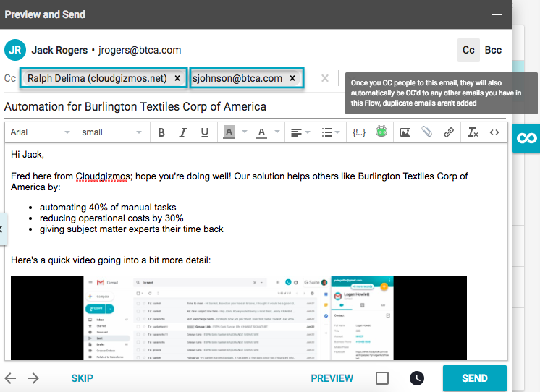The width and height of the screenshot is (540, 392).
Task: Open the bulleted list dropdown
Action: pos(331,132)
